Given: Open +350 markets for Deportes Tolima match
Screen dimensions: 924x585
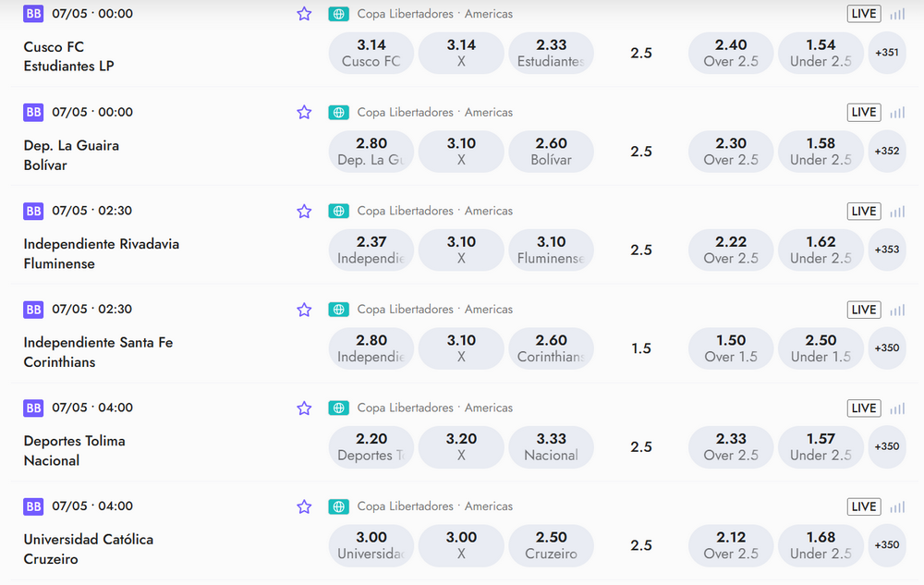Looking at the screenshot, I should click(887, 446).
